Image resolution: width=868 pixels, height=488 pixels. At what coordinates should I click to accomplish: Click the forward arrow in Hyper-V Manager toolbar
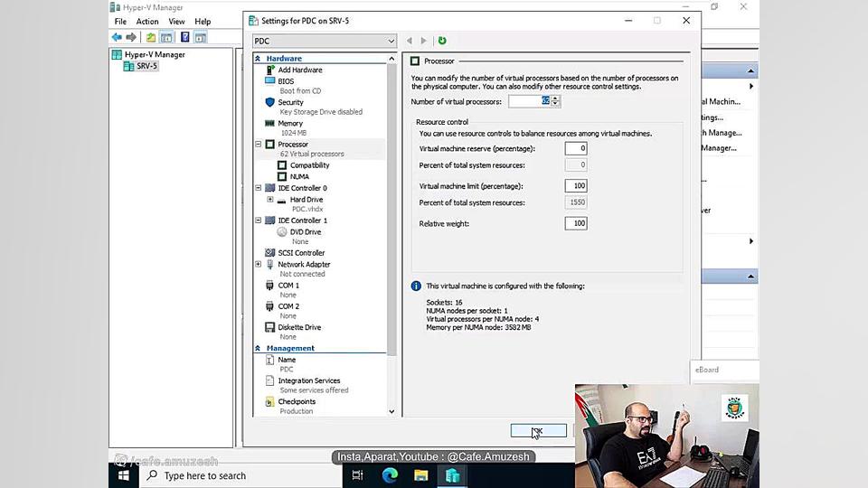click(131, 37)
